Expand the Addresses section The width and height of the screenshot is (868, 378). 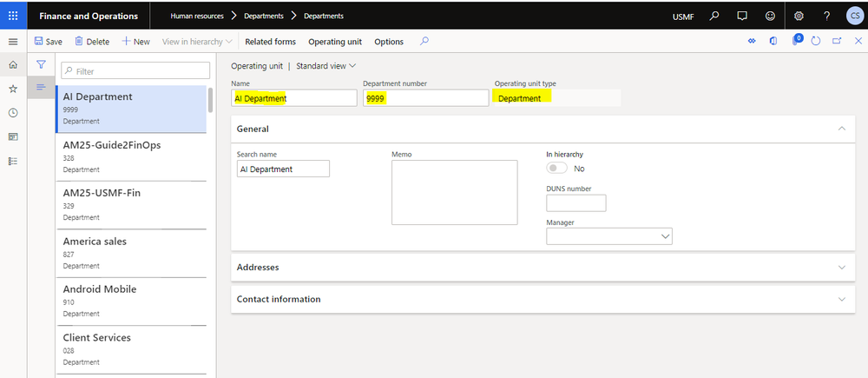tap(538, 268)
